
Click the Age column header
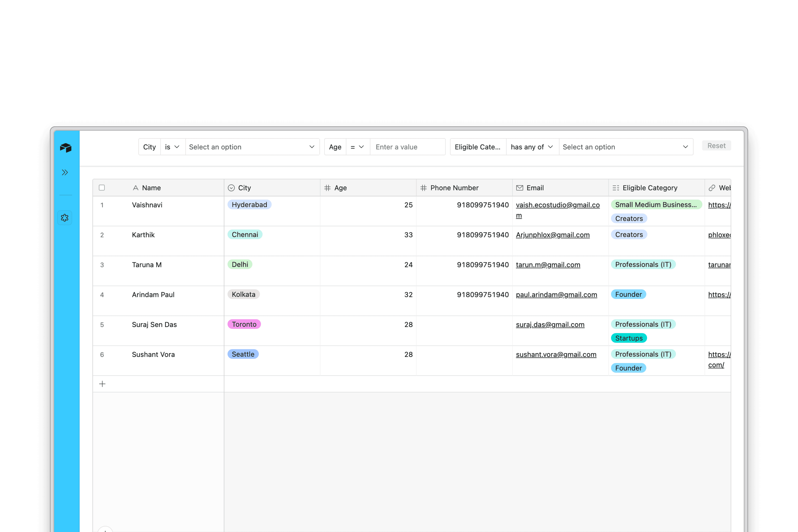pyautogui.click(x=340, y=188)
